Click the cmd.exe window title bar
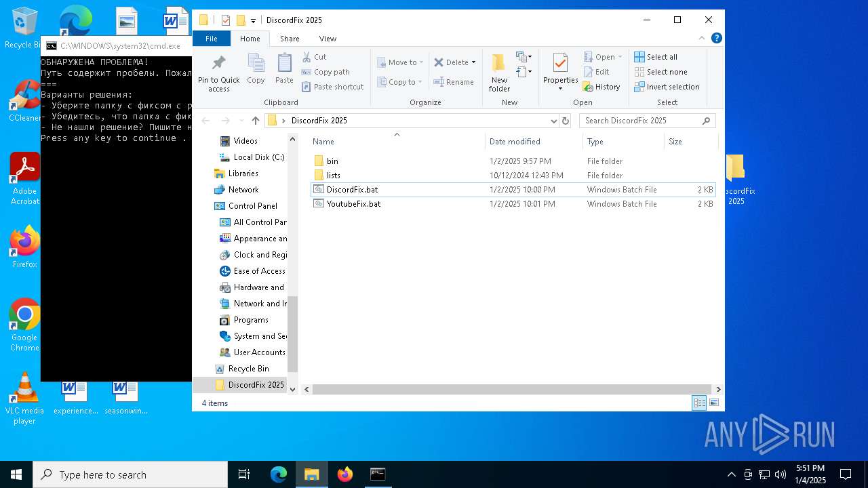The image size is (868, 488). pos(116,46)
